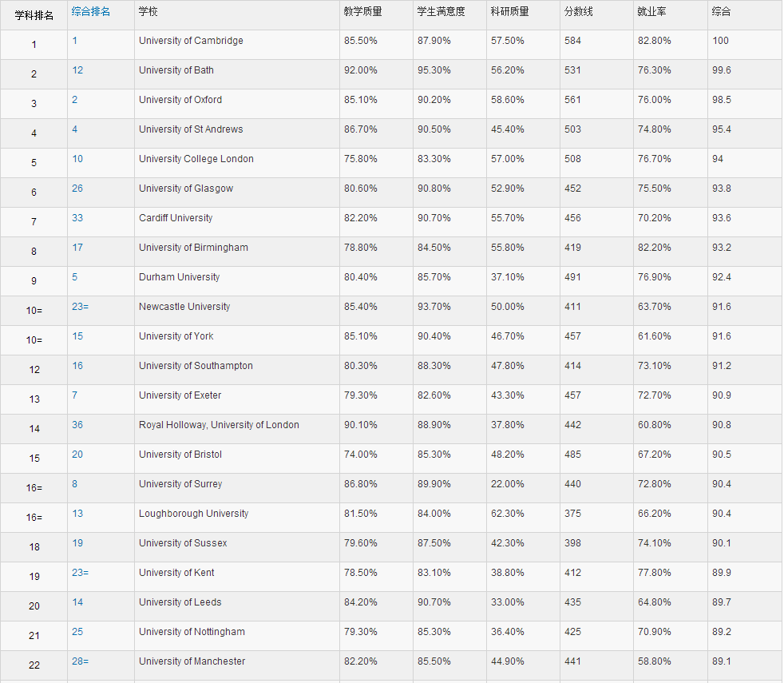Click the 就业率 column header

tap(651, 12)
